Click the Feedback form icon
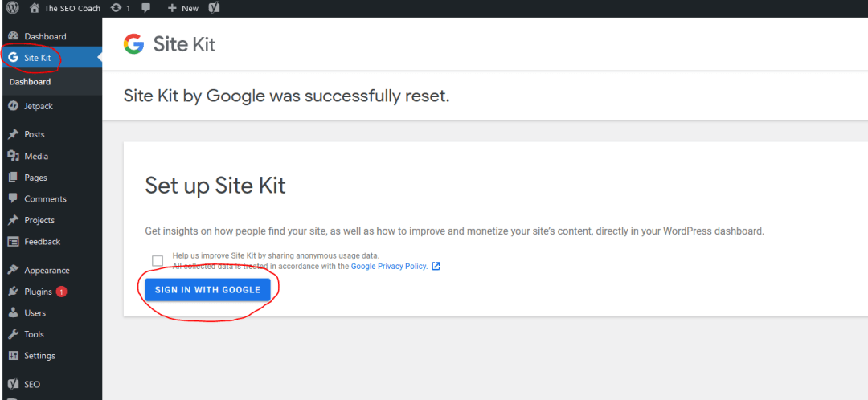 14,242
